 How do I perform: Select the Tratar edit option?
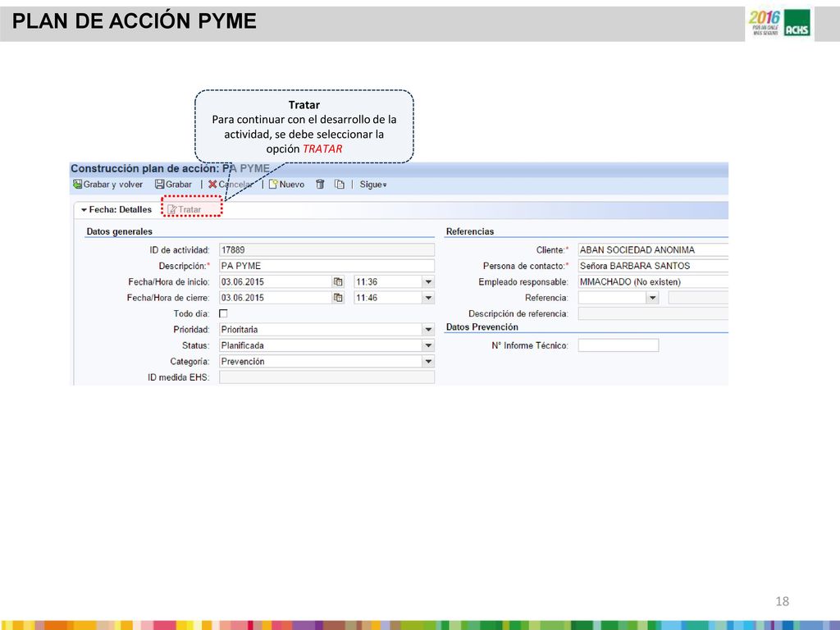(185, 209)
